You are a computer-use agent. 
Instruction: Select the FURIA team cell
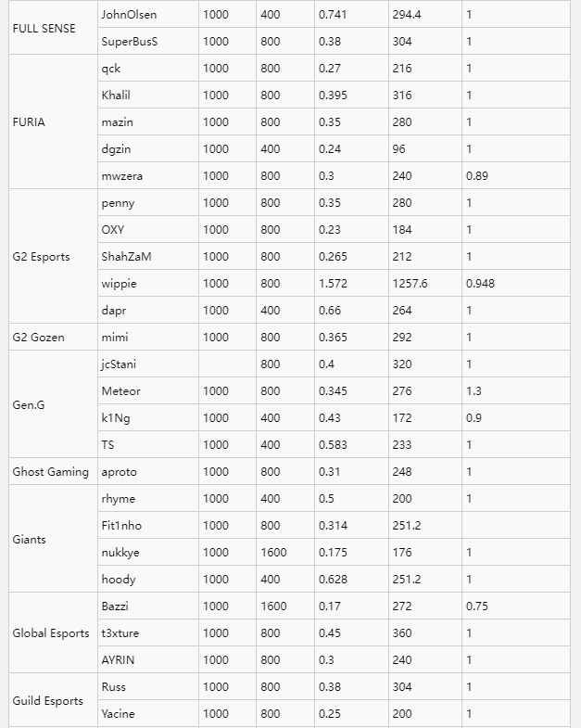tap(29, 121)
